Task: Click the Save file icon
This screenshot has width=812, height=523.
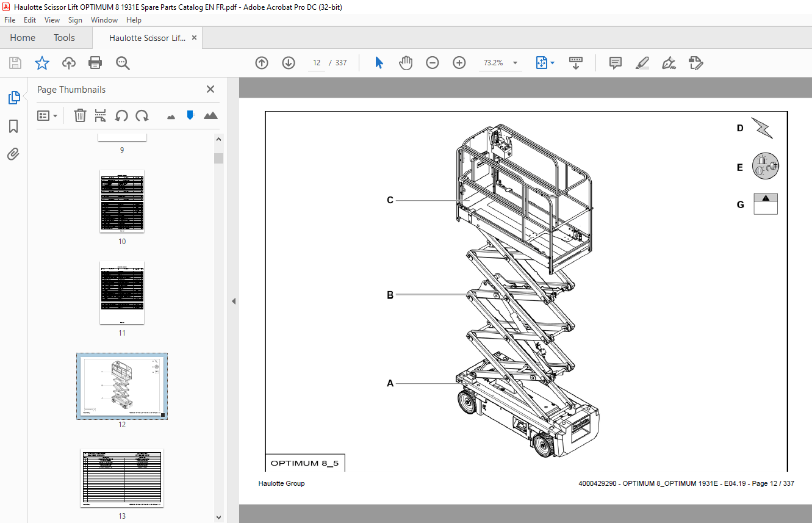Action: [x=15, y=63]
